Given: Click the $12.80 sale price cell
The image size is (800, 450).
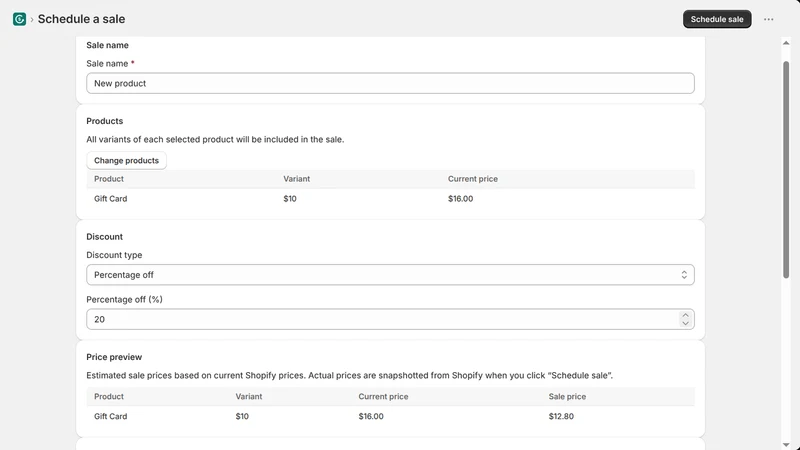Looking at the screenshot, I should (x=561, y=416).
